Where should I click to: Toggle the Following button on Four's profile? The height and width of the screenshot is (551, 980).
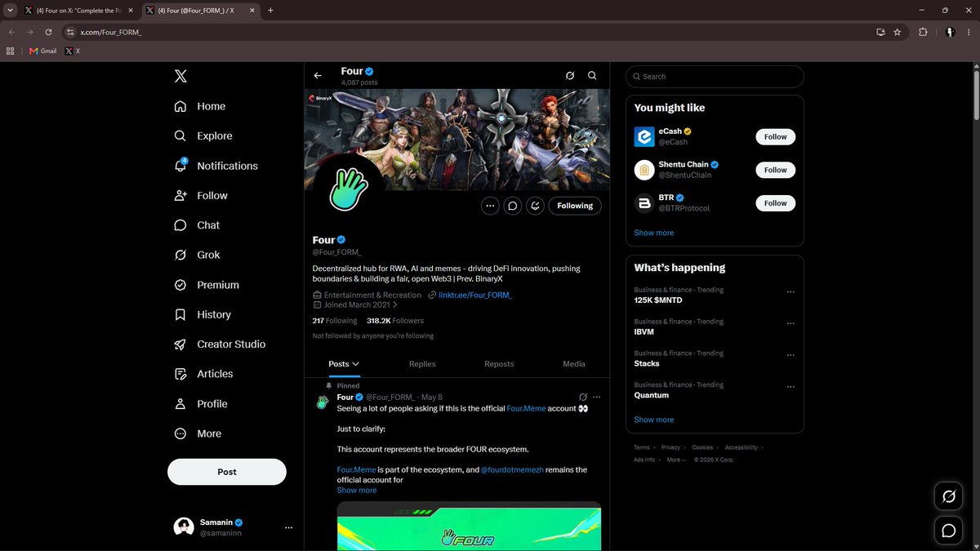click(x=575, y=206)
